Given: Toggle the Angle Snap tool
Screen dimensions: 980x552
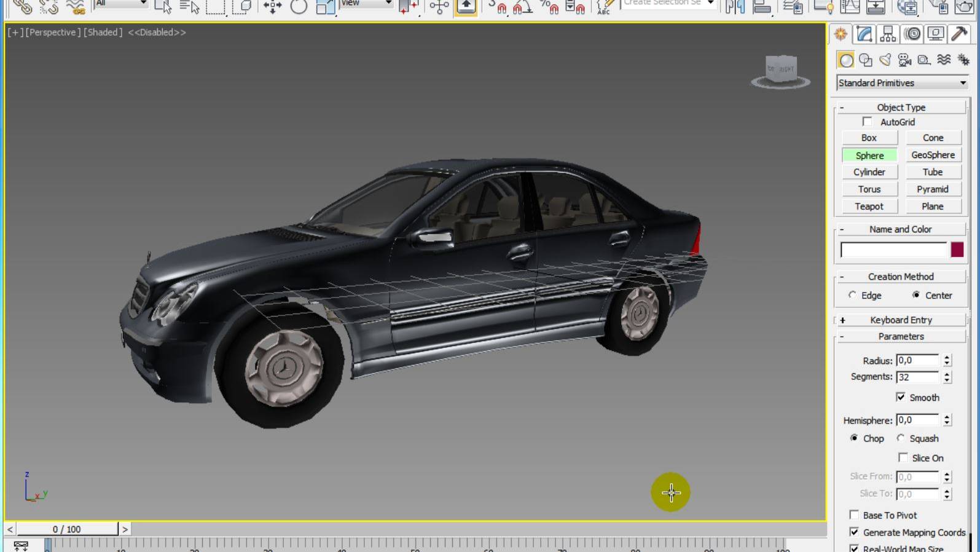Looking at the screenshot, I should [523, 6].
